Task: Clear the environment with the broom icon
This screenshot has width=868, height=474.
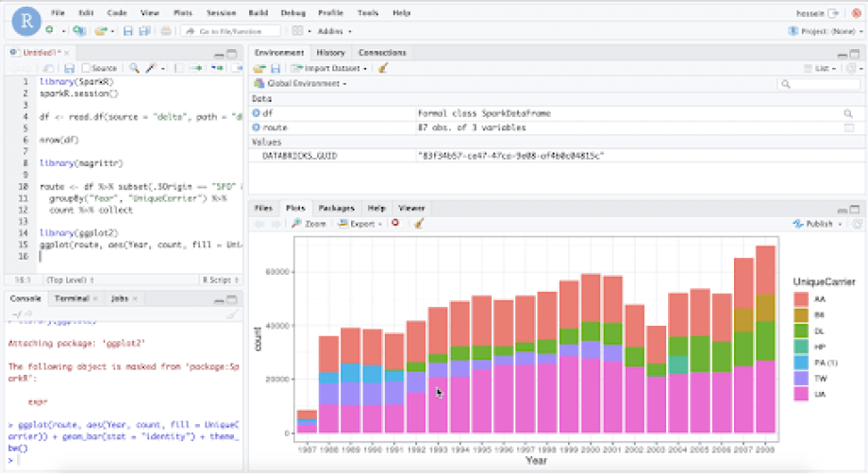Action: click(x=383, y=68)
